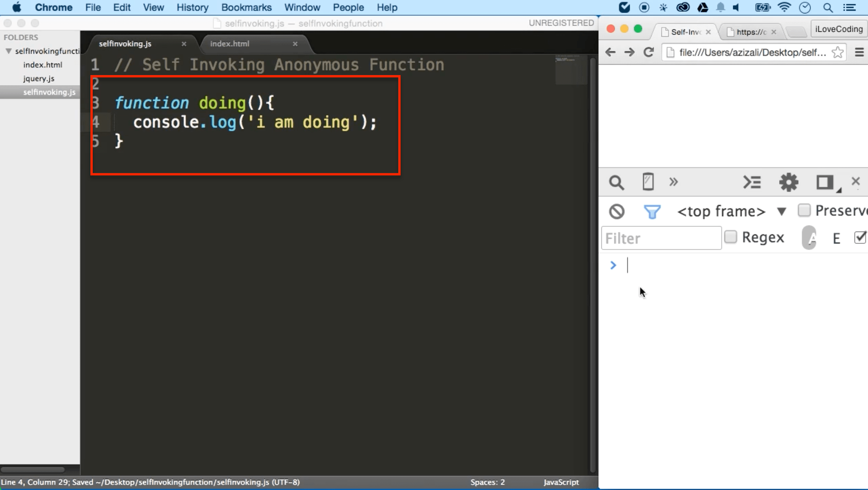Expand more DevTools panels chevron
This screenshot has height=490, width=868.
673,182
